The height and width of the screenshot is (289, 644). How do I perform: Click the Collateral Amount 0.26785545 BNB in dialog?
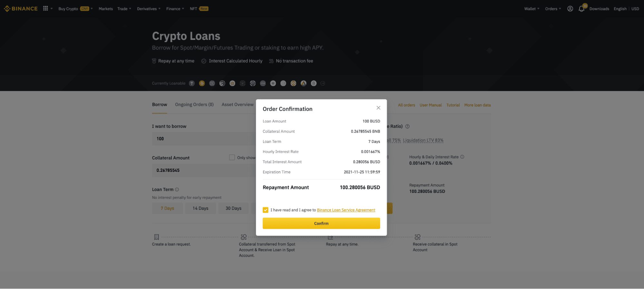click(x=365, y=131)
